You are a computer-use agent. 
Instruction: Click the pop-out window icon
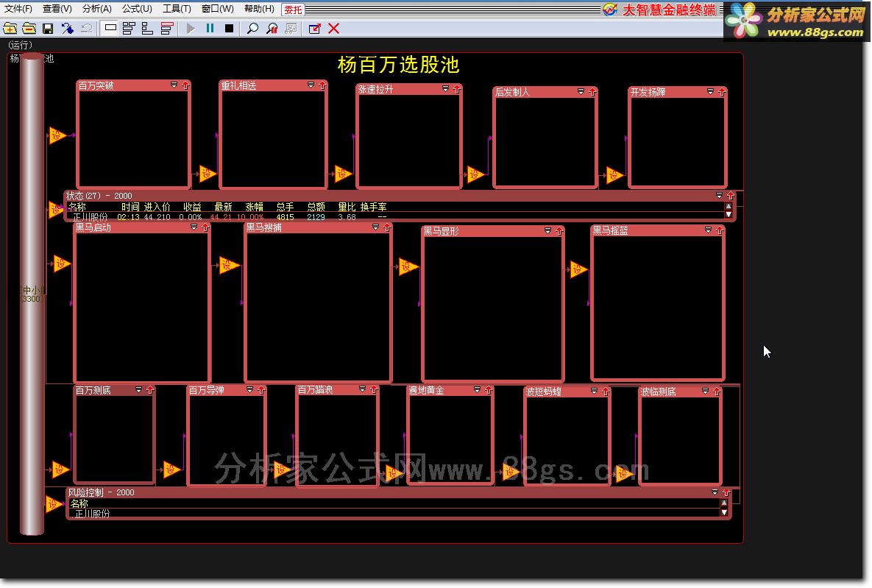[x=315, y=29]
